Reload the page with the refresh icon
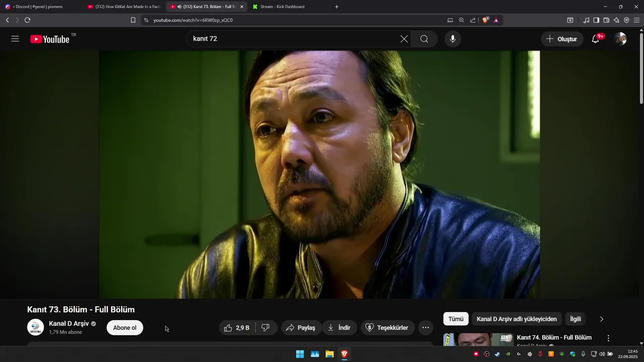The height and width of the screenshot is (362, 644). coord(27,20)
